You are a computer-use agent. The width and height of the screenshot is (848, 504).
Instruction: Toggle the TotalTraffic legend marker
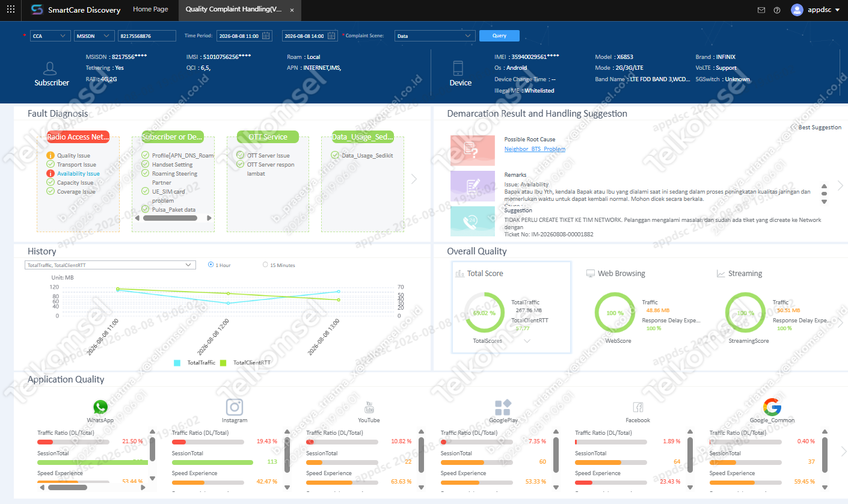177,363
